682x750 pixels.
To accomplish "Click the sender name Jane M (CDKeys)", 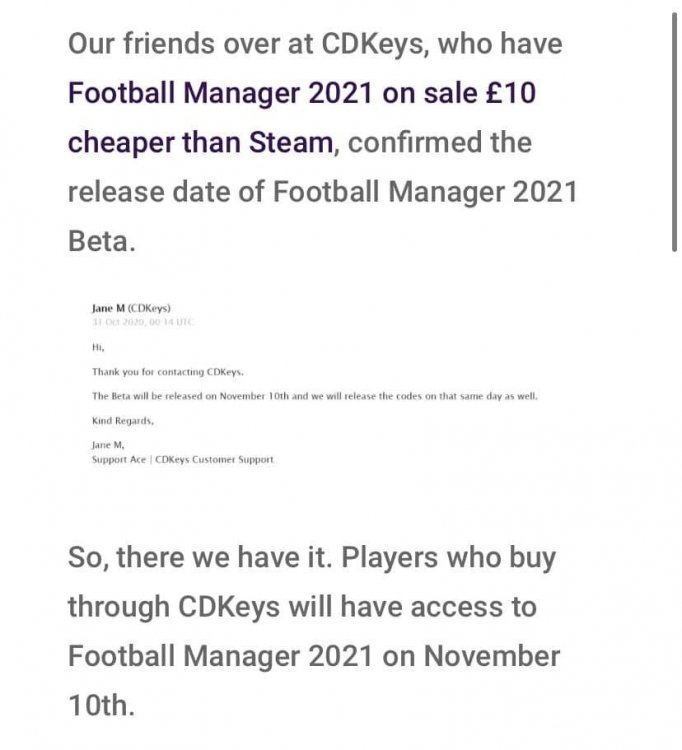I will click(131, 309).
